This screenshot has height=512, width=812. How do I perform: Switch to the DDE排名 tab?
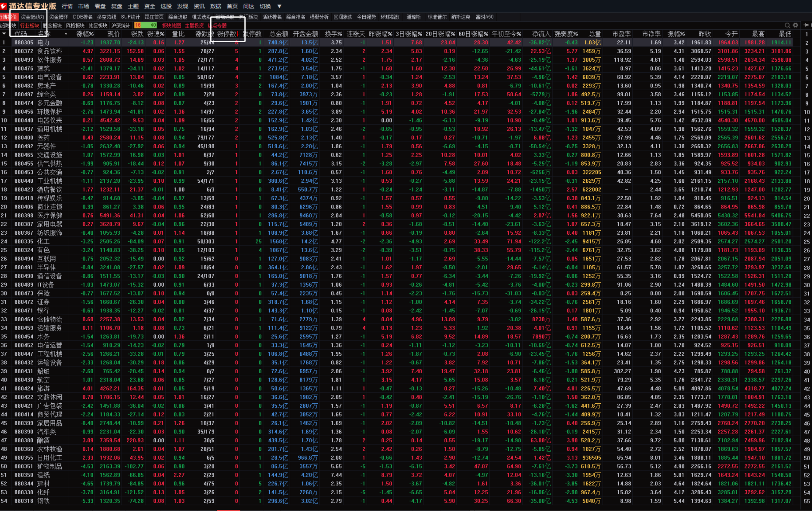pos(82,17)
